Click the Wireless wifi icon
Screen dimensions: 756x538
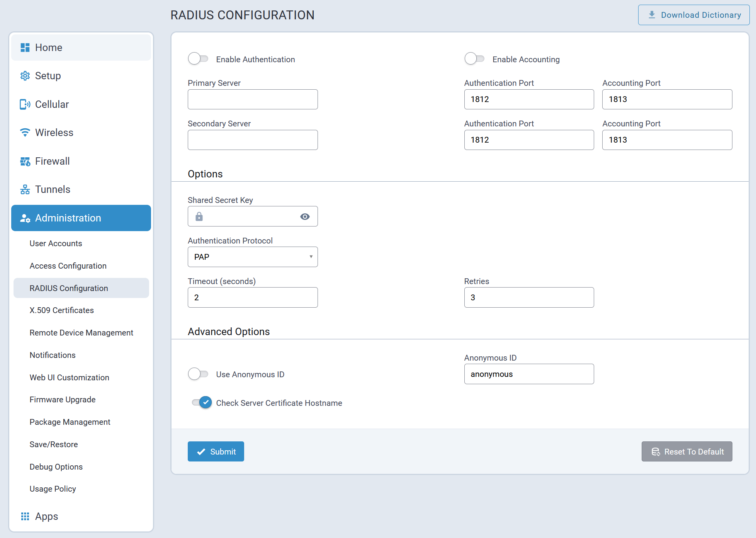25,133
